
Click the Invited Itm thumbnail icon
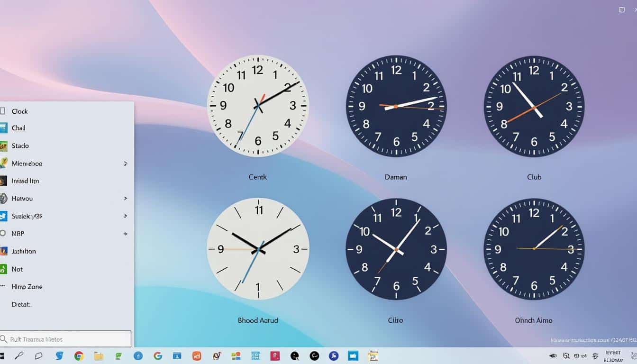click(x=4, y=181)
